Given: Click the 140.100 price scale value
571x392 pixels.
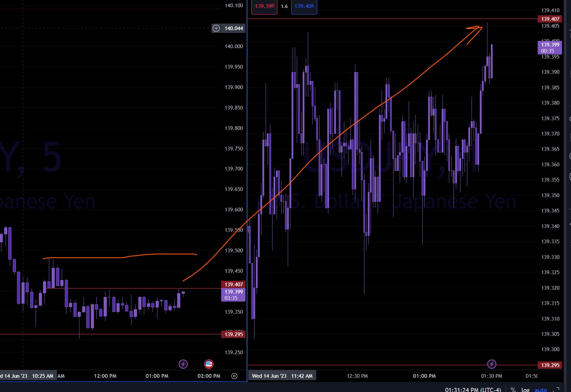Looking at the screenshot, I should pyautogui.click(x=234, y=6).
